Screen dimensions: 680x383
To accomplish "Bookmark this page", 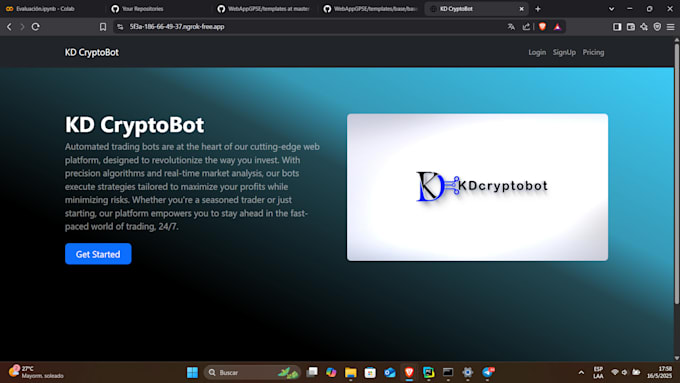I will pyautogui.click(x=103, y=27).
